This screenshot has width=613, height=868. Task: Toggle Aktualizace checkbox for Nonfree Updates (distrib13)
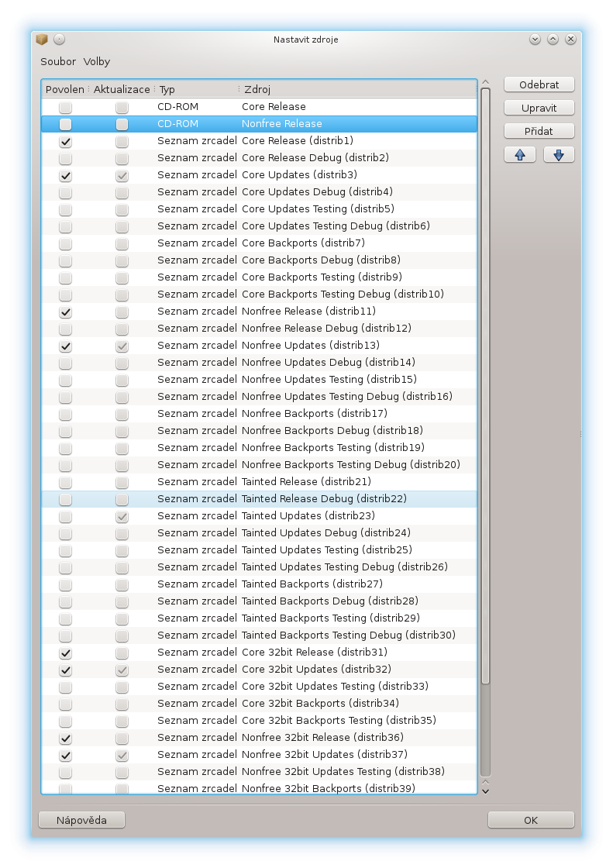coord(122,346)
